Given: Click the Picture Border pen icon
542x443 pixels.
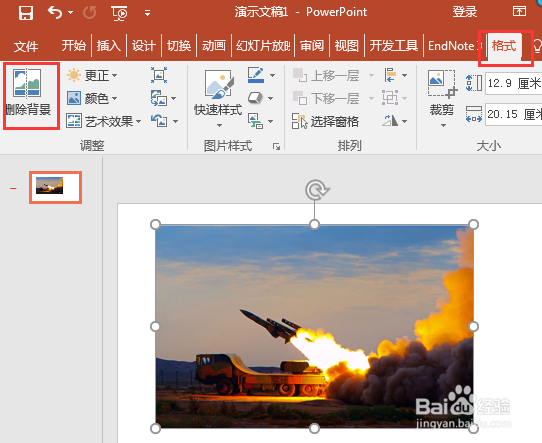Looking at the screenshot, I should pyautogui.click(x=256, y=75).
